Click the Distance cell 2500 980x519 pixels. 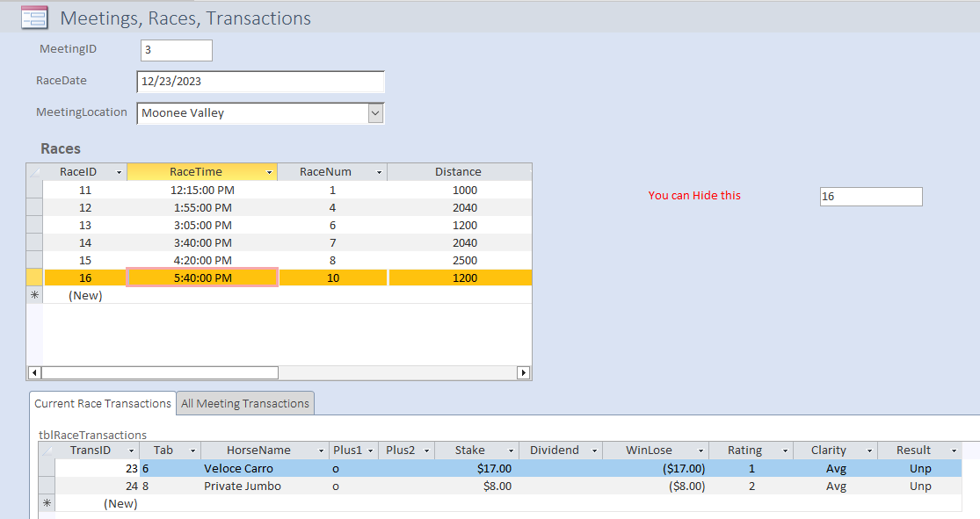(460, 260)
